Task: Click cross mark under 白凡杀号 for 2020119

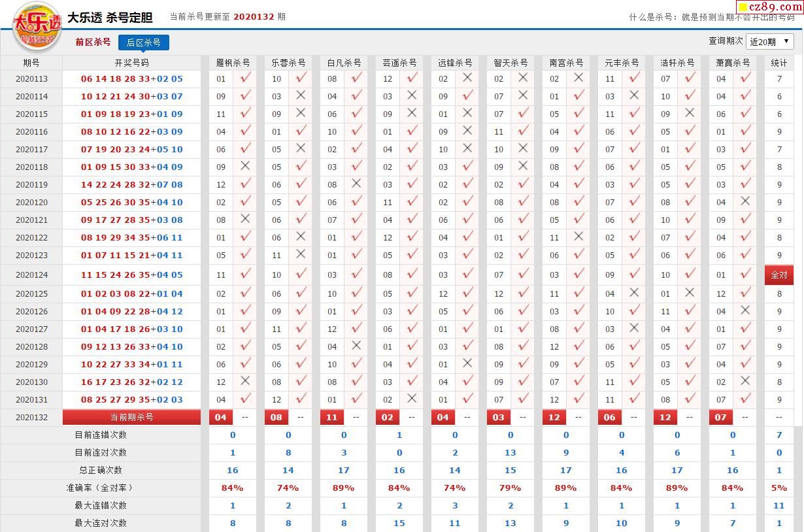Action: (x=356, y=184)
